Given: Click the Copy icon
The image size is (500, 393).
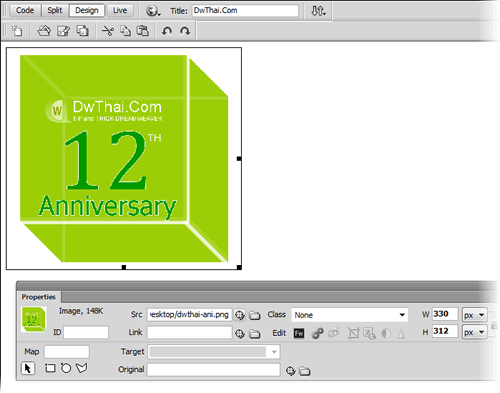Looking at the screenshot, I should 125,31.
